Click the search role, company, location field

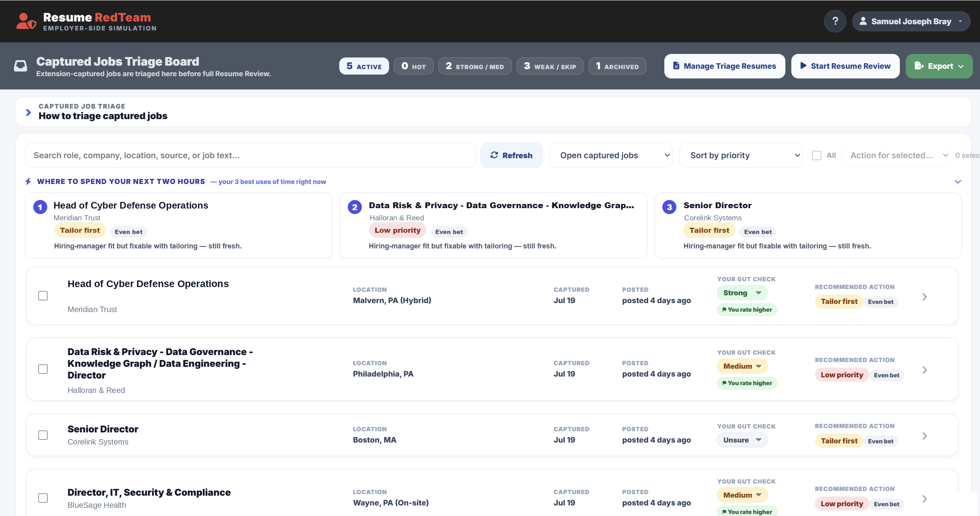click(x=250, y=155)
